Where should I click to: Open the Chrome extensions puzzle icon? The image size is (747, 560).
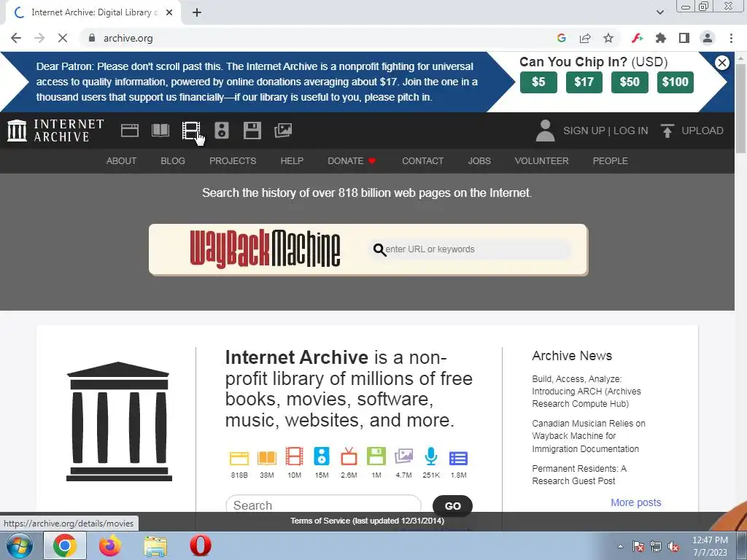(661, 38)
